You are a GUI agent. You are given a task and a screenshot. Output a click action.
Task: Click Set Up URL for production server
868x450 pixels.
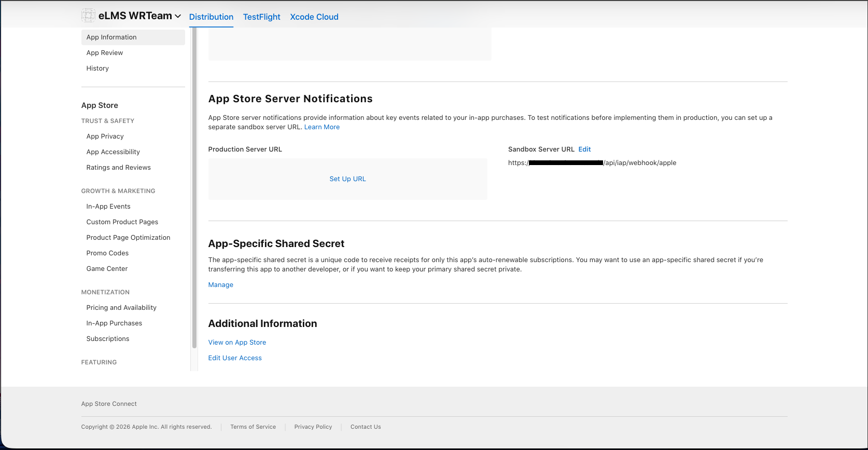348,179
